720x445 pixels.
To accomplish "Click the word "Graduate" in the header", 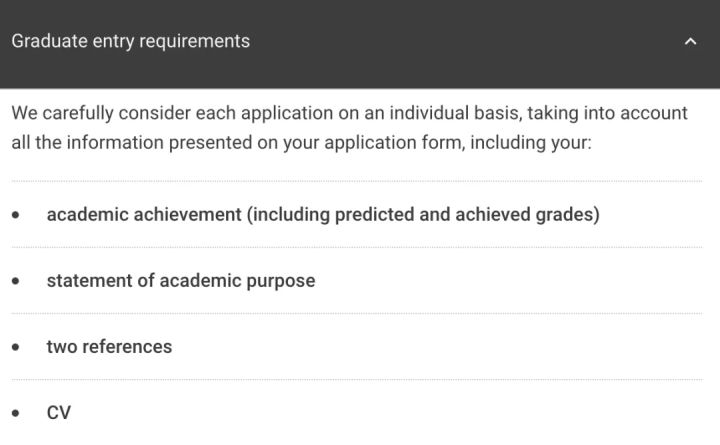I will (50, 41).
